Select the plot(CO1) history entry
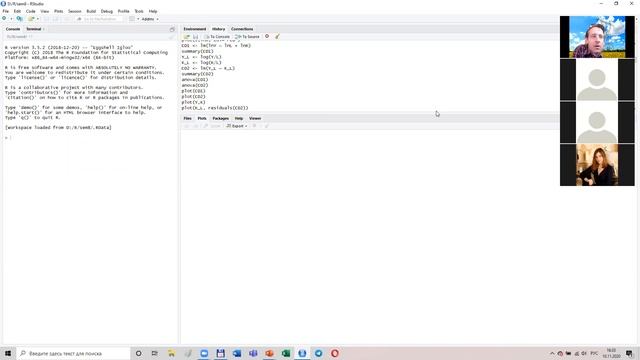 pyautogui.click(x=193, y=91)
